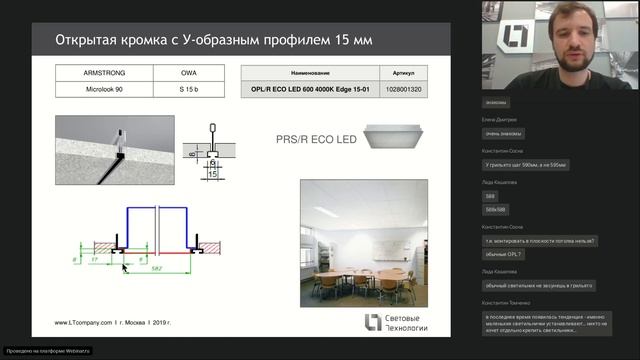Click the chat message '588x588'
The width and height of the screenshot is (640, 360).
[496, 210]
